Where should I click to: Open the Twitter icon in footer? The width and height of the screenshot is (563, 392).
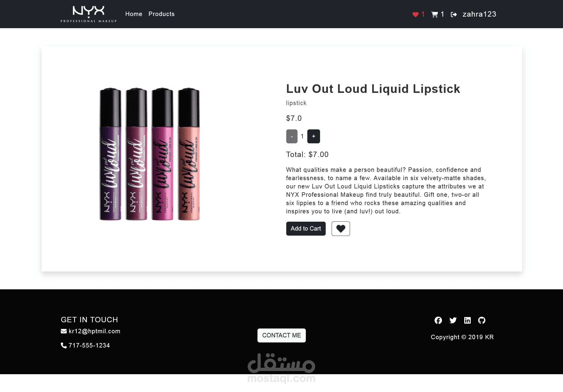(453, 320)
